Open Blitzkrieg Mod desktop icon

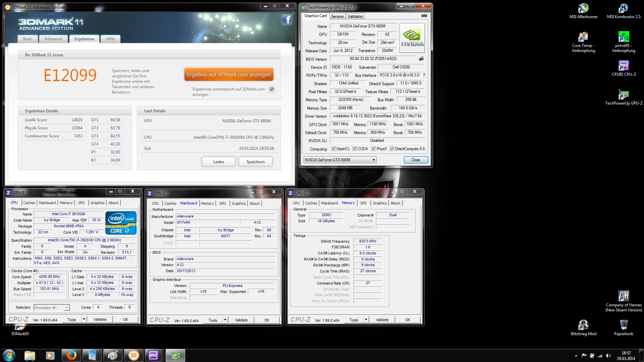tap(583, 328)
